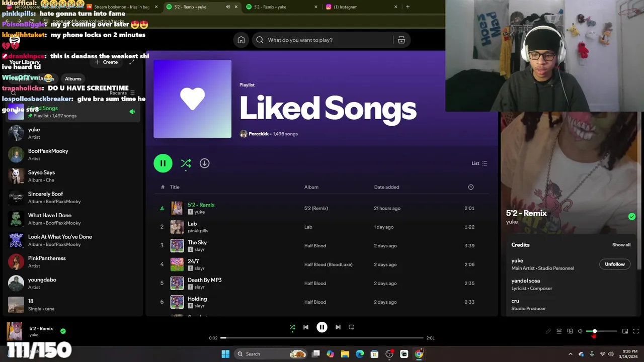Pause the Liked Songs playlist with green button
The width and height of the screenshot is (644, 362).
click(163, 163)
